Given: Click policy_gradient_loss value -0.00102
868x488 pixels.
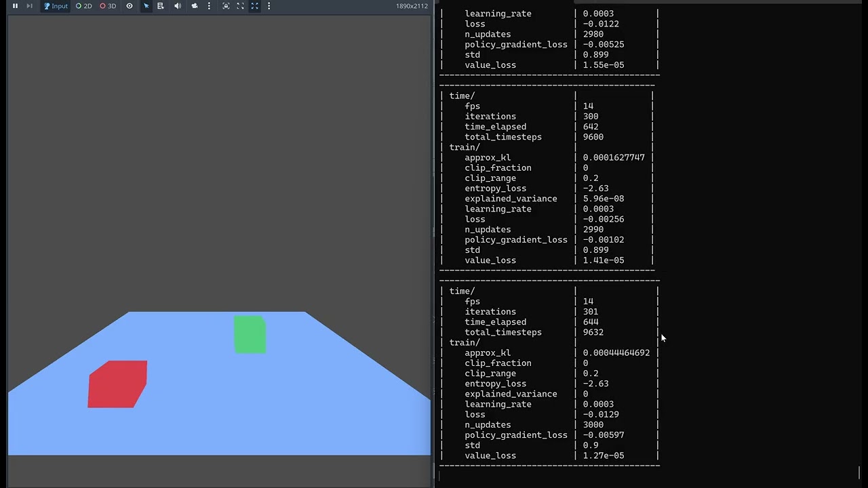Looking at the screenshot, I should coord(604,239).
